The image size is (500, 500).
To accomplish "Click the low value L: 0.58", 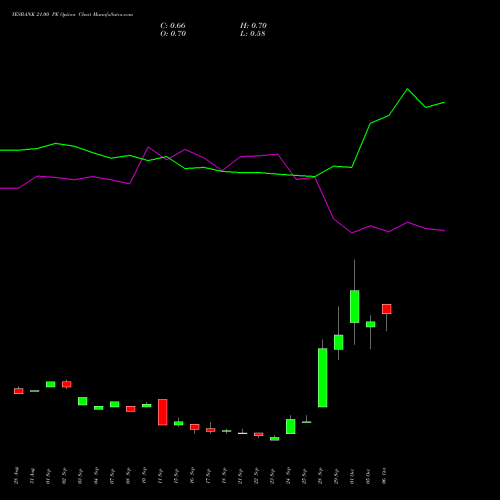I will 253,34.
